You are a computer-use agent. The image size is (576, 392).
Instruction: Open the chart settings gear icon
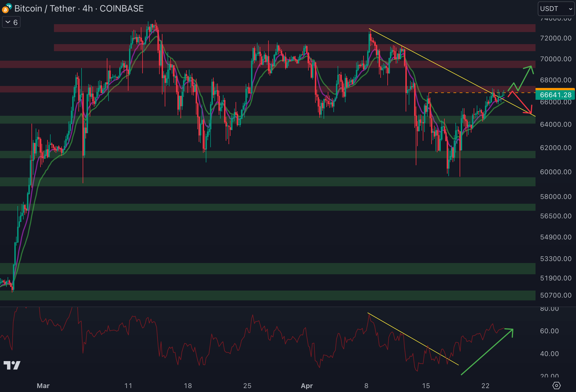pos(556,386)
